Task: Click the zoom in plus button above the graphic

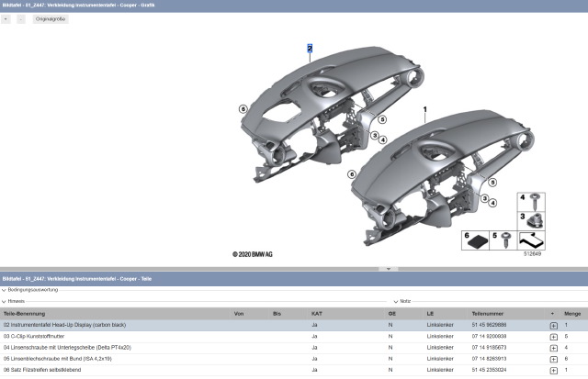Action: click(x=6, y=19)
